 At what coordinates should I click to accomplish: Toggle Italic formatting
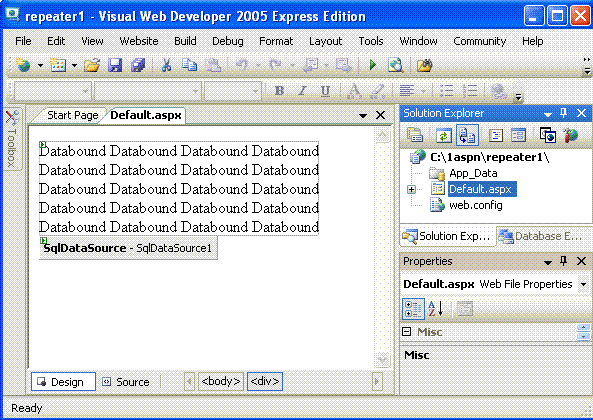(x=302, y=91)
